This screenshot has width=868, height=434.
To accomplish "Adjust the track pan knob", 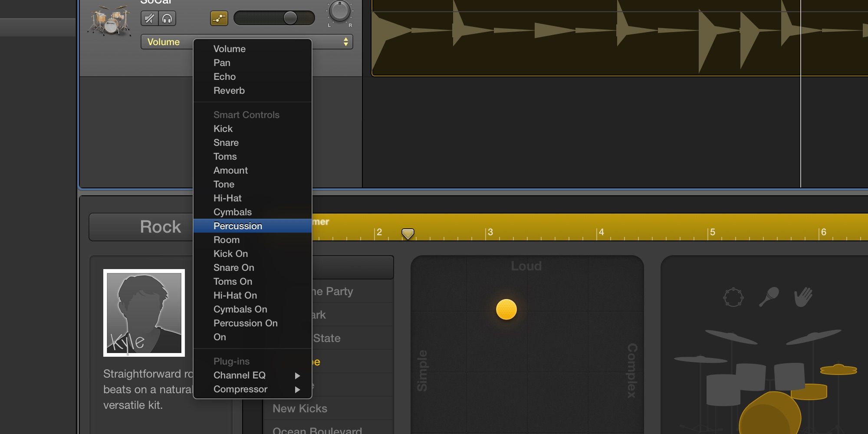I will point(339,11).
